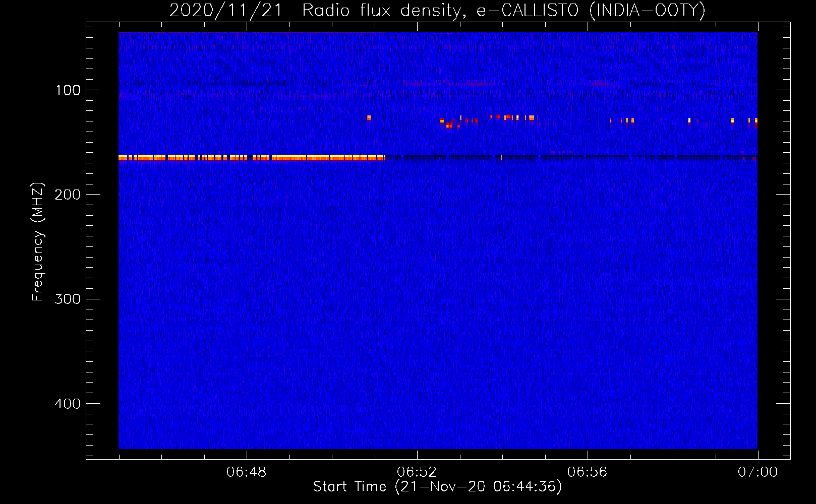Click the 300 frequency tick label
816x504 pixels.
click(x=68, y=299)
